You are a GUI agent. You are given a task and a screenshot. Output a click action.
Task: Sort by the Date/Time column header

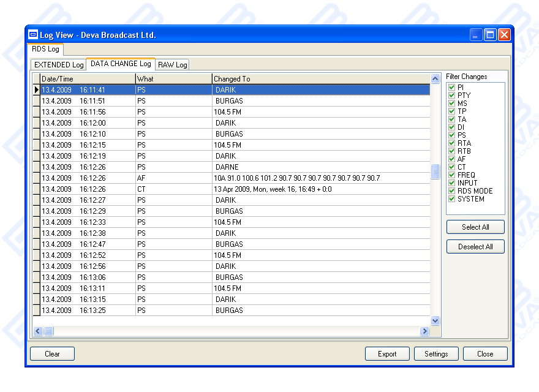click(87, 79)
